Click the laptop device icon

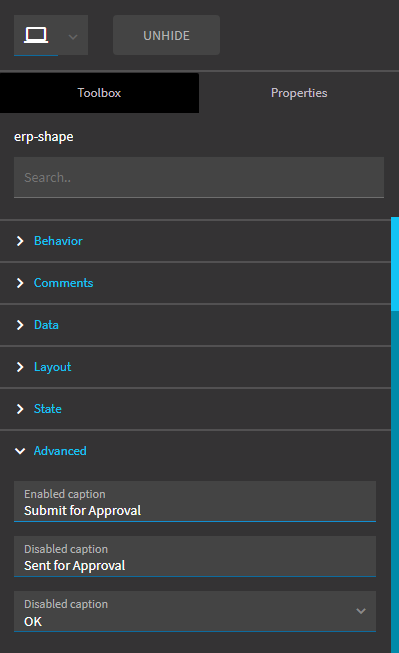tap(36, 35)
